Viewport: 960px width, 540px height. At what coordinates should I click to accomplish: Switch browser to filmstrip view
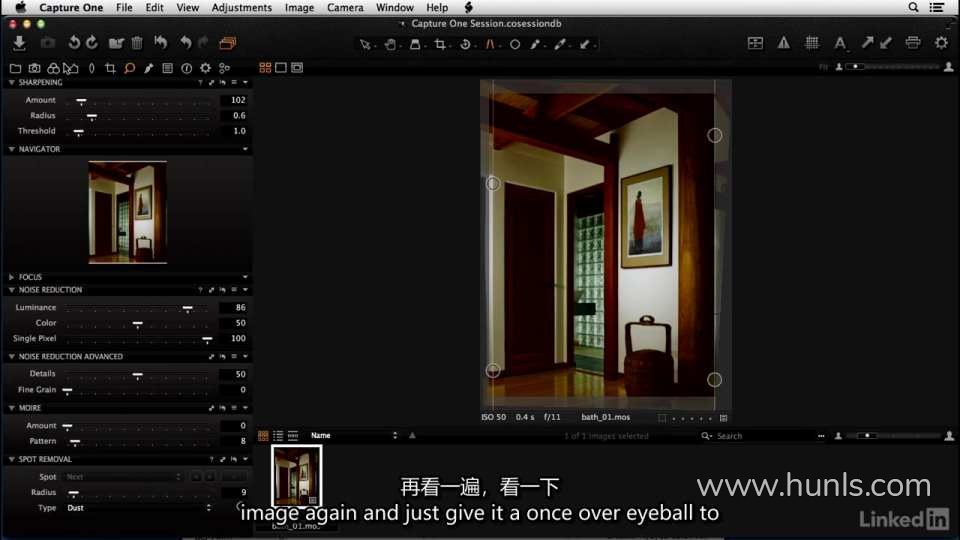click(x=293, y=435)
